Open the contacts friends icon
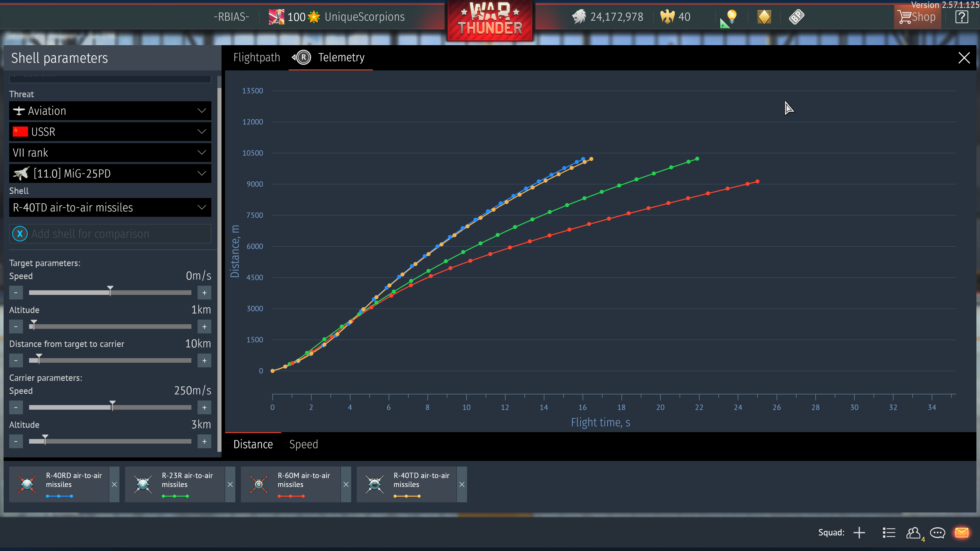980x551 pixels. click(913, 532)
